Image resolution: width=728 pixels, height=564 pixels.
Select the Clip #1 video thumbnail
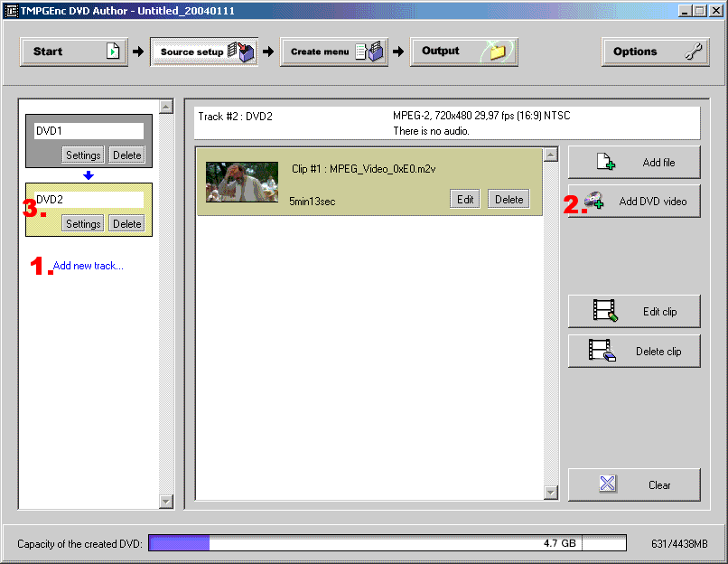coord(242,182)
